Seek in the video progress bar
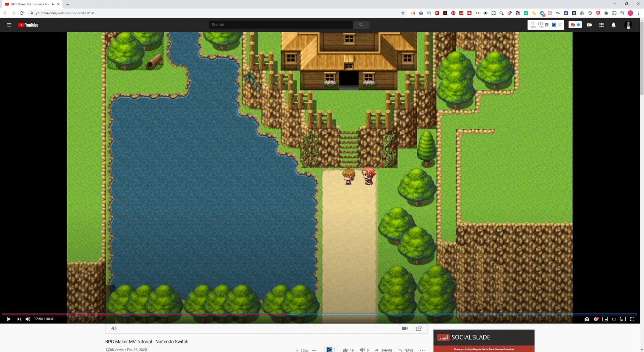 coord(320,314)
